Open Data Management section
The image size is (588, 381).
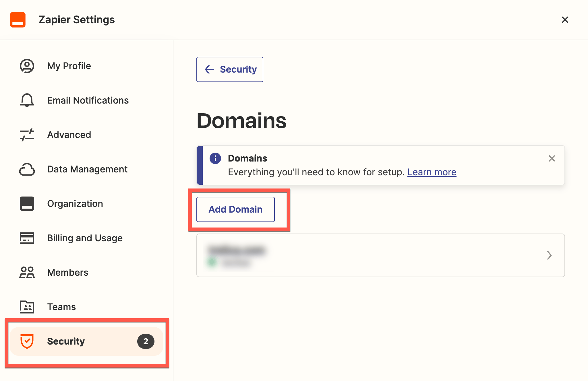click(x=87, y=169)
